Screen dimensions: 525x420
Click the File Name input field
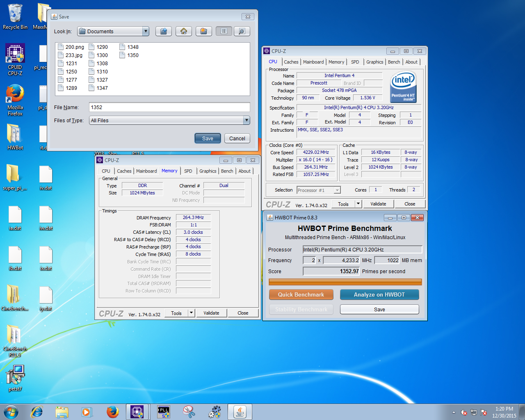coord(169,107)
